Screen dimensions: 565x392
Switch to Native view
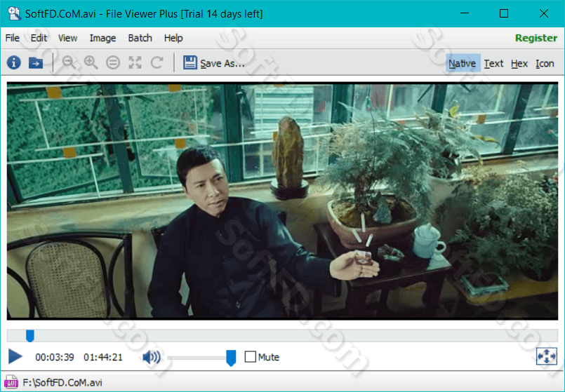463,63
